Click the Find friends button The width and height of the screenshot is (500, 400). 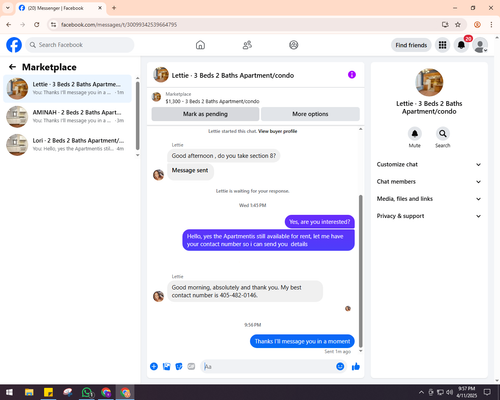coord(411,45)
